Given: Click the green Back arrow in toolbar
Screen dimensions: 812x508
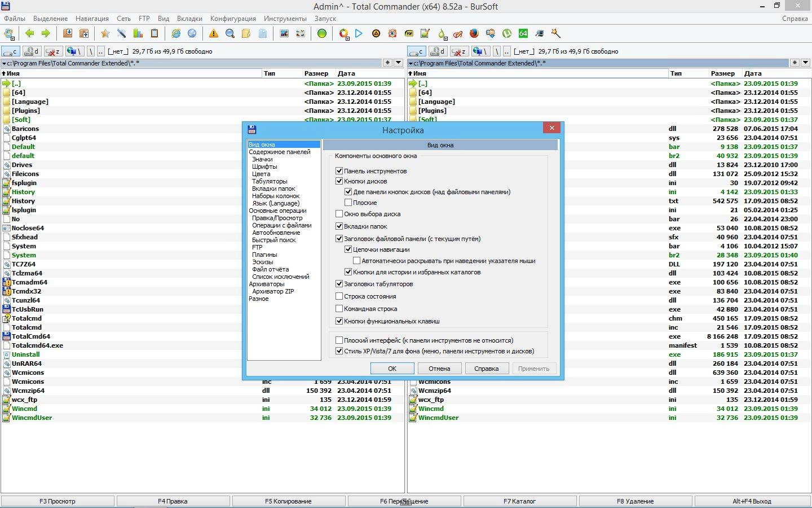Looking at the screenshot, I should pos(30,33).
